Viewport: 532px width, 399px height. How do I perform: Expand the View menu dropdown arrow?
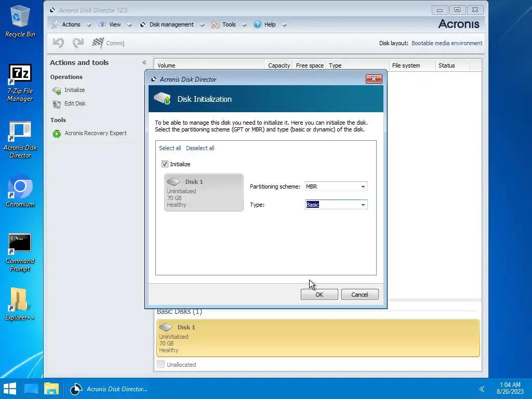click(x=129, y=25)
